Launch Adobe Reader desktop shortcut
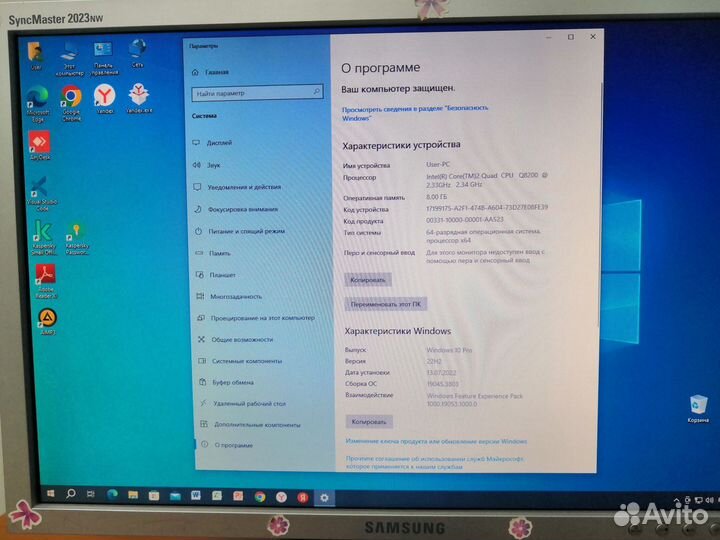The image size is (720, 540). 45,281
